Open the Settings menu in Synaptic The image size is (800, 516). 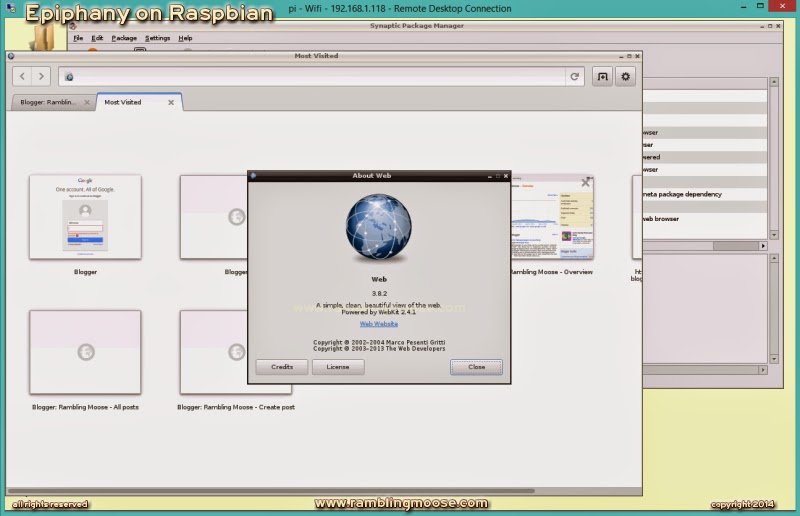(x=157, y=38)
